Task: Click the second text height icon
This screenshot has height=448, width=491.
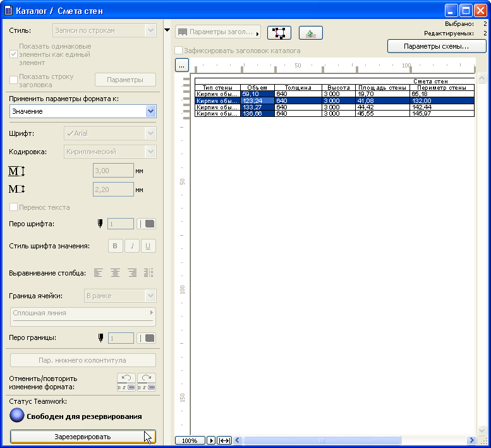Action: click(16, 189)
